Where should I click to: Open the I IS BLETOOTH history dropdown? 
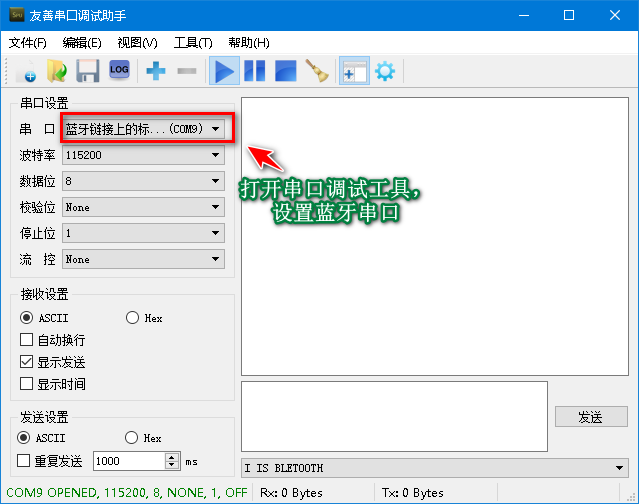pyautogui.click(x=435, y=468)
